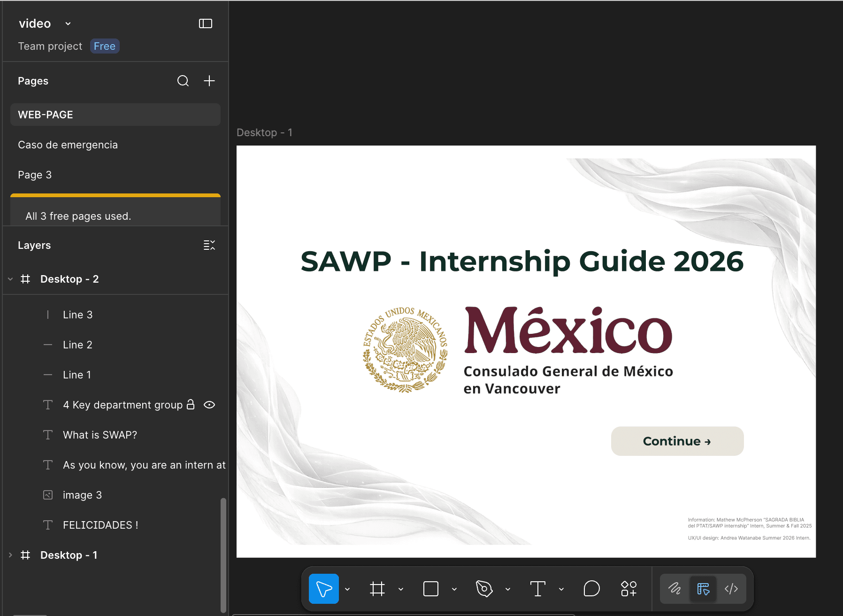Screen dimensions: 843x616
Task: Open Text tool options chevron
Action: [561, 589]
